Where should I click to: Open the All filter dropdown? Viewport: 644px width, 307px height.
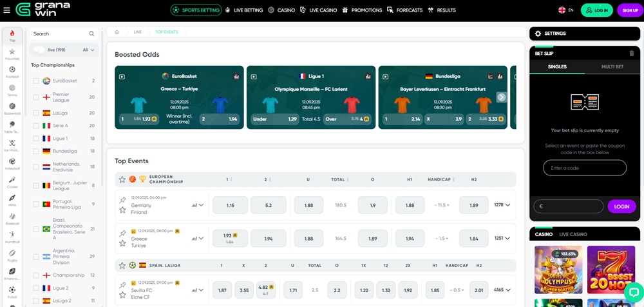coord(88,50)
